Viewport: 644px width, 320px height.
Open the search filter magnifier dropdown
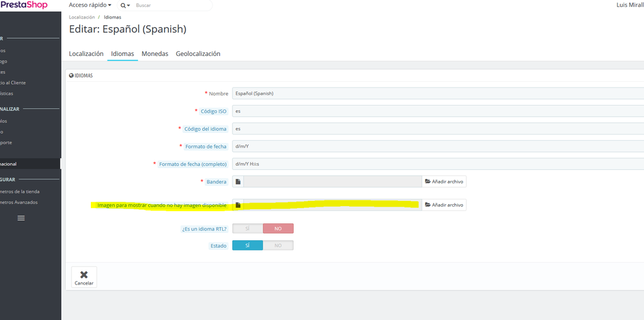click(x=126, y=5)
